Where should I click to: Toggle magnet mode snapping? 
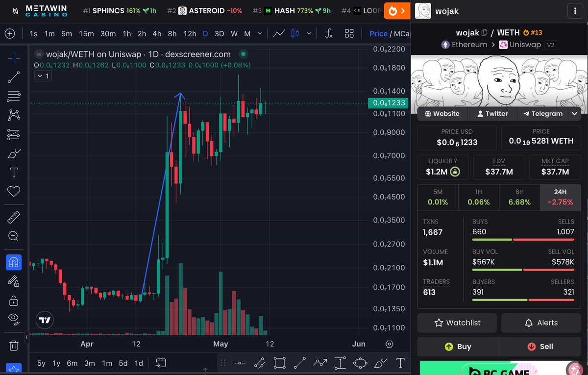[14, 262]
